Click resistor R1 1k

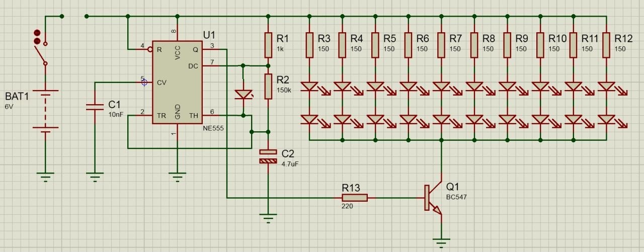click(x=268, y=45)
